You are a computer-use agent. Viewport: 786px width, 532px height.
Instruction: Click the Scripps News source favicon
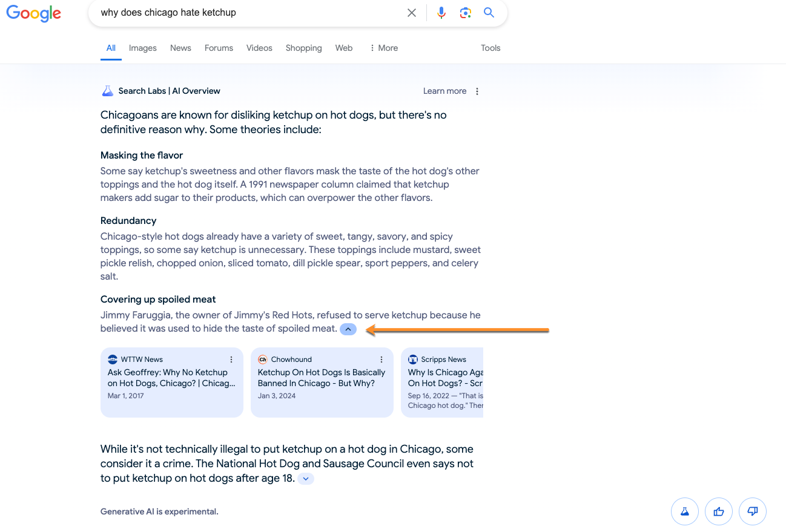(413, 360)
